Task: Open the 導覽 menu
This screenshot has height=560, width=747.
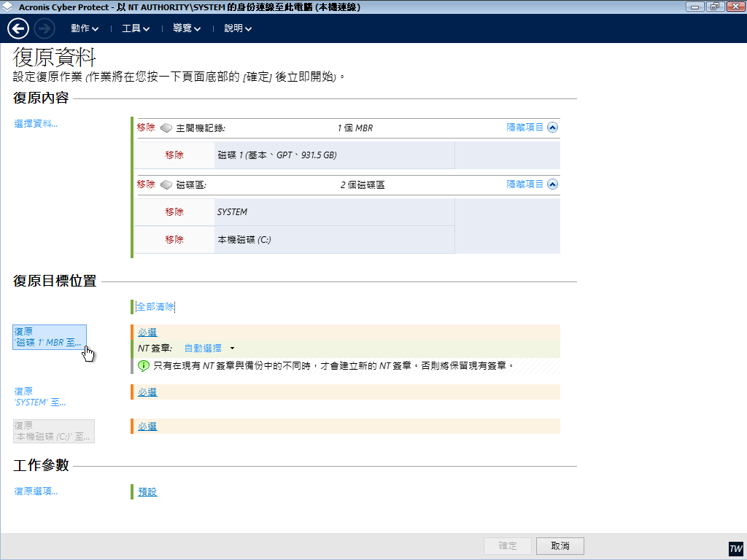Action: (187, 28)
